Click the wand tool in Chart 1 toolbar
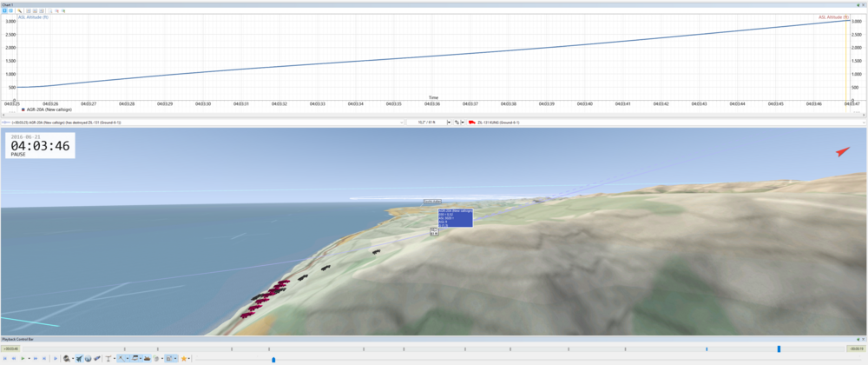Viewport: 868px width, 365px height. pyautogui.click(x=19, y=10)
